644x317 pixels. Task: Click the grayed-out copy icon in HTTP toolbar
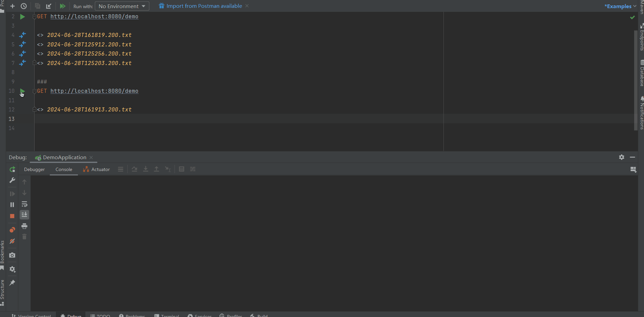pyautogui.click(x=38, y=6)
